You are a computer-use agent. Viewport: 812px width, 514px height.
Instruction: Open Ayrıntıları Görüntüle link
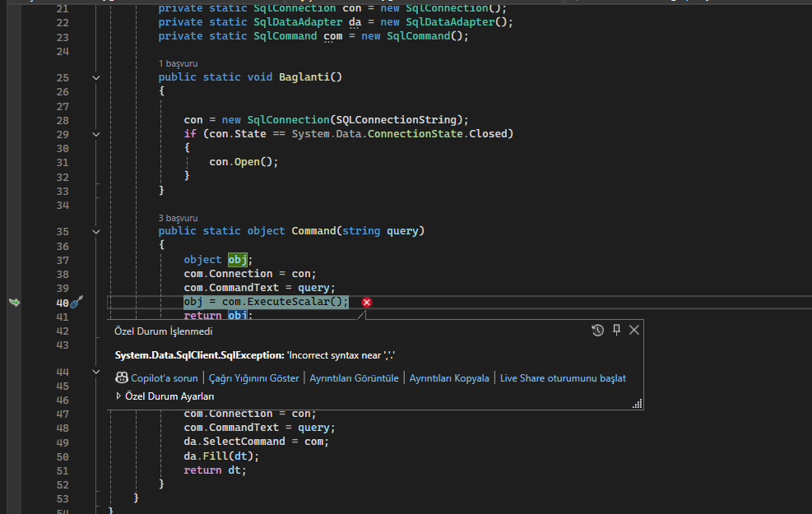point(355,378)
